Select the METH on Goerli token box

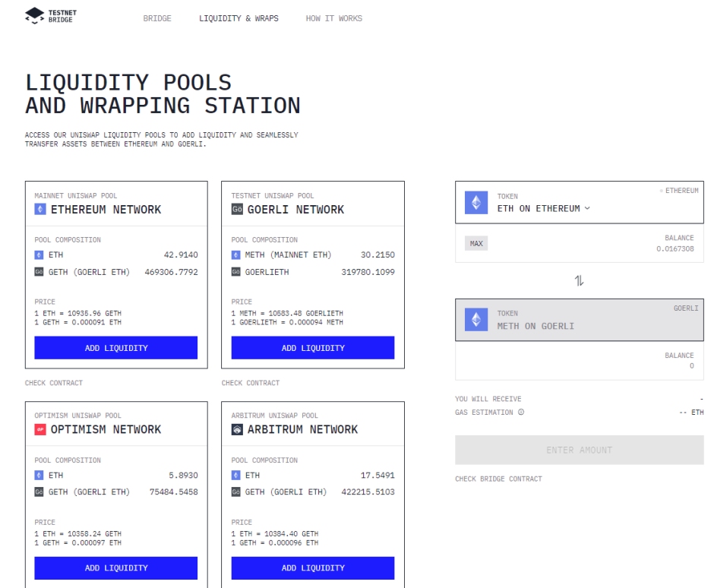tap(580, 320)
